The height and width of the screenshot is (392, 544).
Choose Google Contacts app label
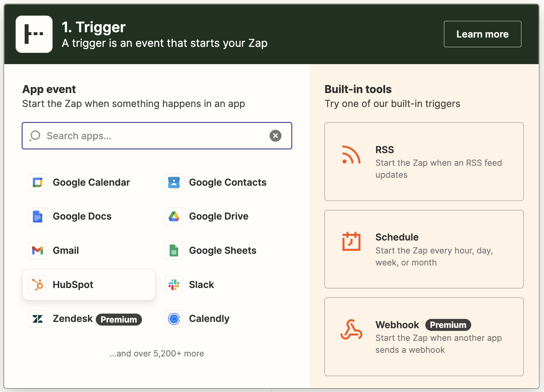coord(228,182)
